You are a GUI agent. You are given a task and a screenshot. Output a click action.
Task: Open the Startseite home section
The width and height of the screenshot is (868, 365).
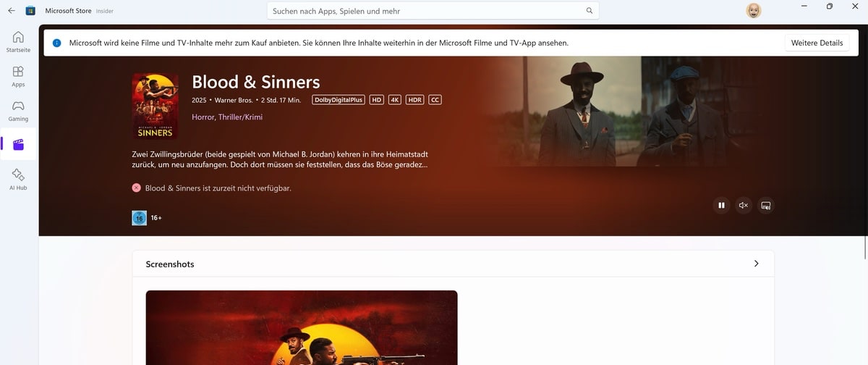pyautogui.click(x=18, y=41)
